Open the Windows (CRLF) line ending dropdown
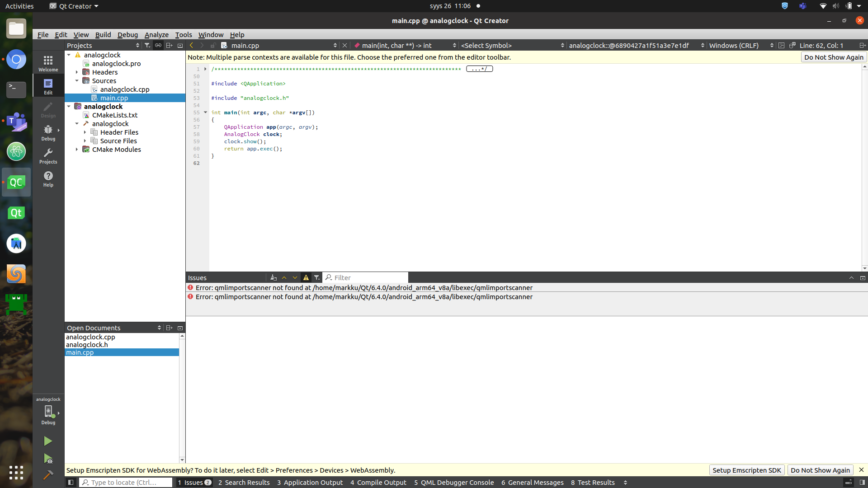Viewport: 868px width, 488px height. tap(741, 45)
